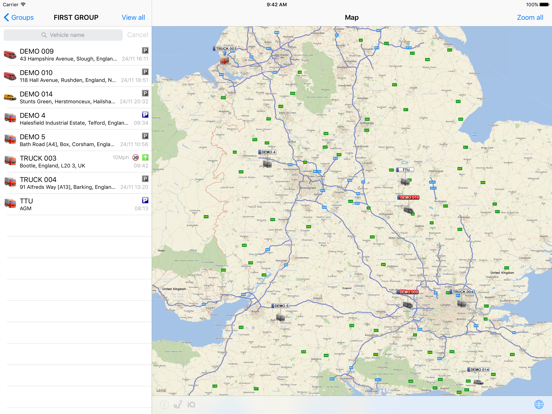Click truck icon beside DEMO 4
552x414 pixels.
tap(10, 118)
